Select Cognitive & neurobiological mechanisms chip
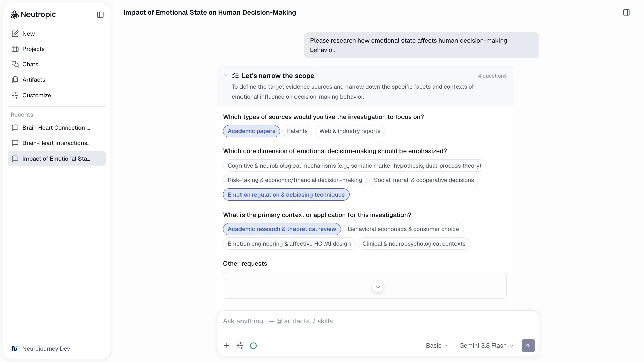This screenshot has width=644, height=362. pyautogui.click(x=354, y=166)
